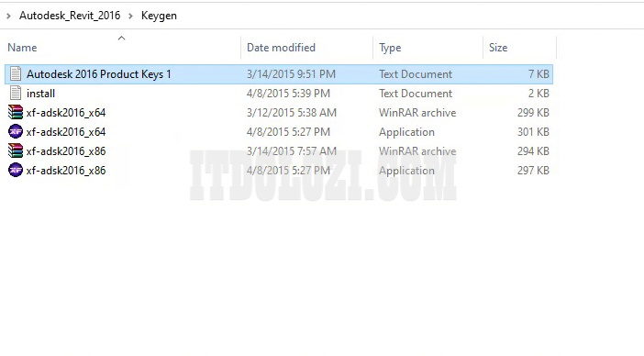Expand the chevron before Autodesk_Revit_2016
This screenshot has width=644, height=356.
8,16
